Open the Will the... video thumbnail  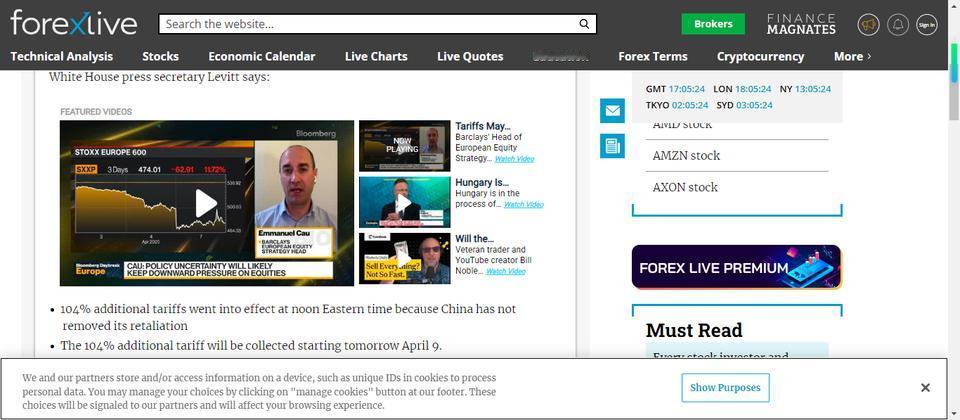coord(404,258)
